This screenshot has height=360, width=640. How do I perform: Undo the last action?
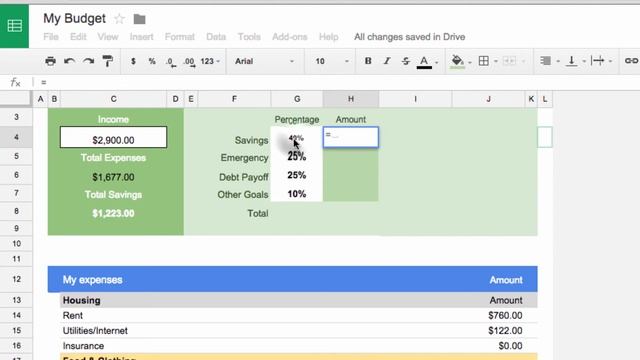click(69, 61)
